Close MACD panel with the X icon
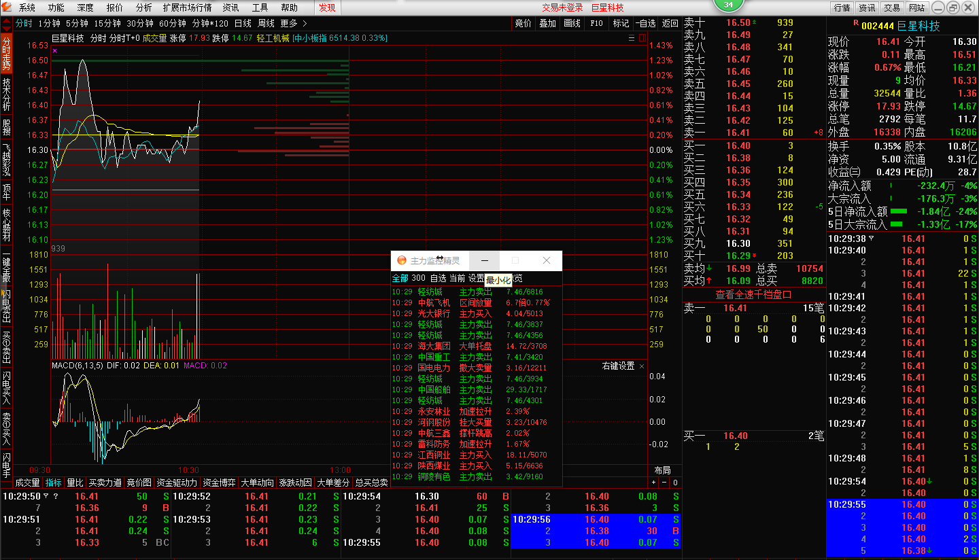979x560 pixels. (x=642, y=366)
